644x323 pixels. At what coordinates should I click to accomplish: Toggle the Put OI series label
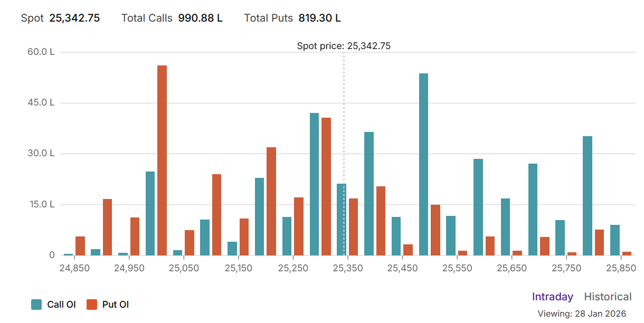point(116,305)
